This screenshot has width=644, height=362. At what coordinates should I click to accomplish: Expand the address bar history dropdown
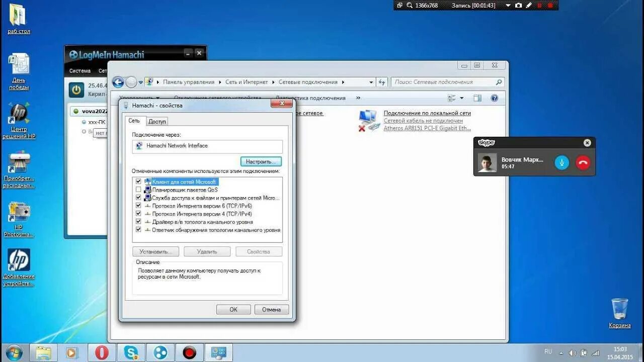[371, 82]
